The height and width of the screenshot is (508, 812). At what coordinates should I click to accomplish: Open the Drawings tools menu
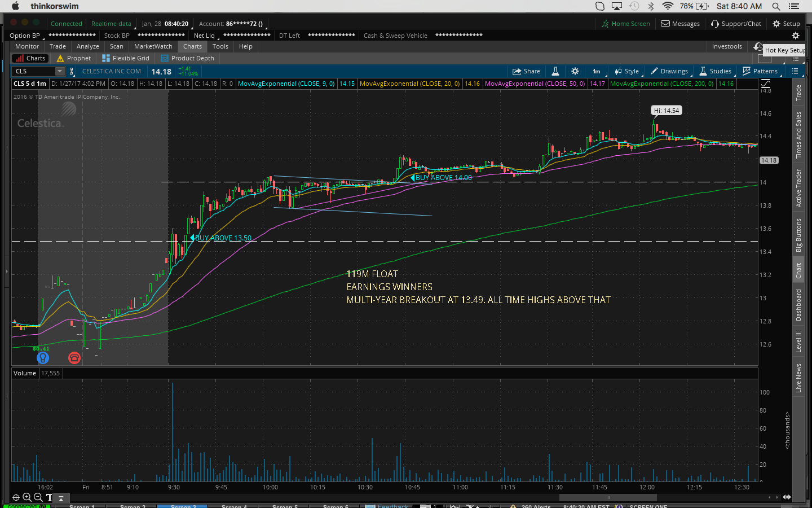[x=669, y=71]
